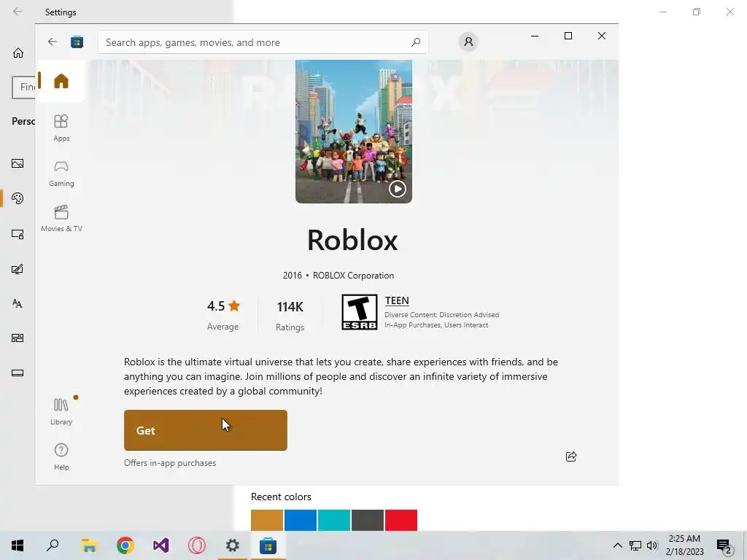The height and width of the screenshot is (560, 747).
Task: Pick the red recent color swatch
Action: (x=401, y=520)
